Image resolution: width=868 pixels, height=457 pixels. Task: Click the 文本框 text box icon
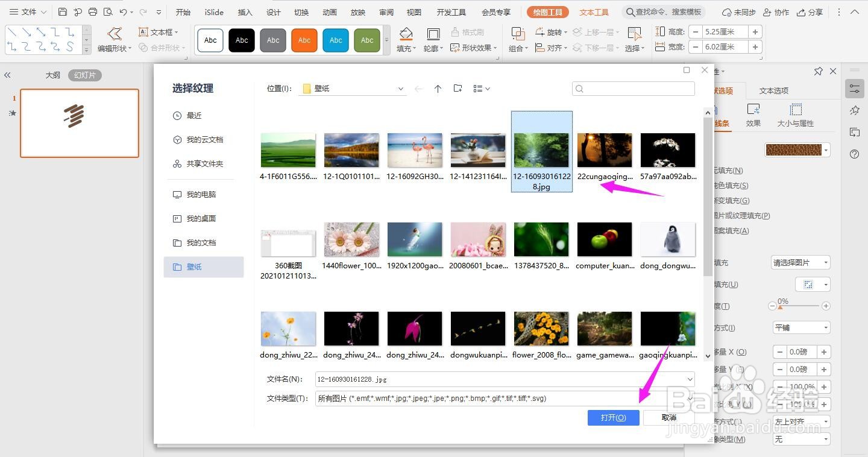pos(143,32)
